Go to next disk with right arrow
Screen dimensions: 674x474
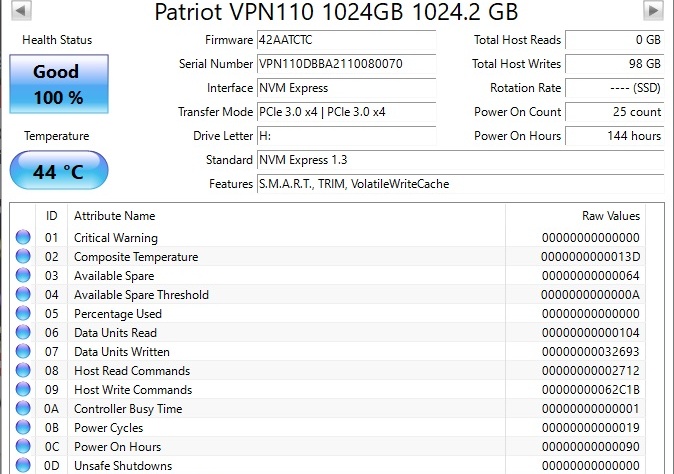coord(653,10)
